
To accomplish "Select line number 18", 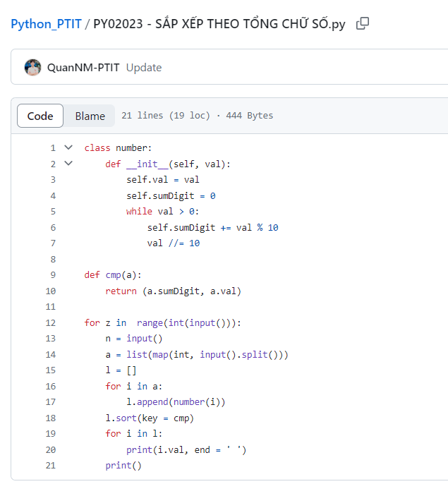I will (x=50, y=418).
